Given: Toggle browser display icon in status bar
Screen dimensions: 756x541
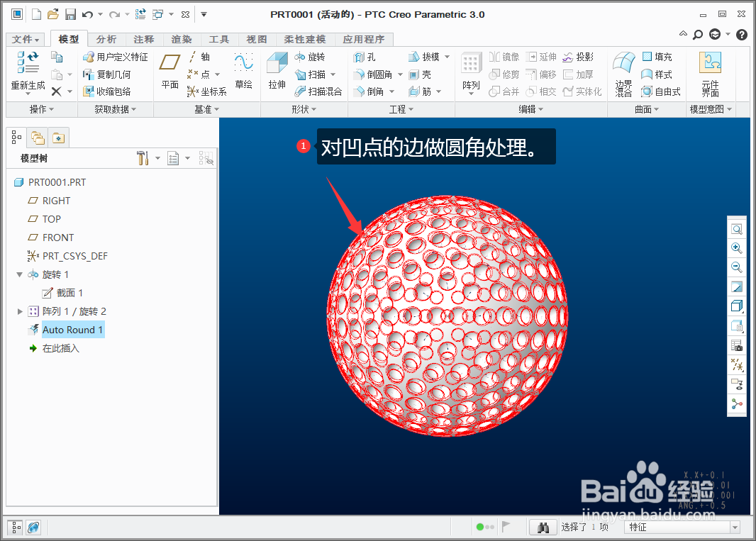Looking at the screenshot, I should pyautogui.click(x=34, y=528).
